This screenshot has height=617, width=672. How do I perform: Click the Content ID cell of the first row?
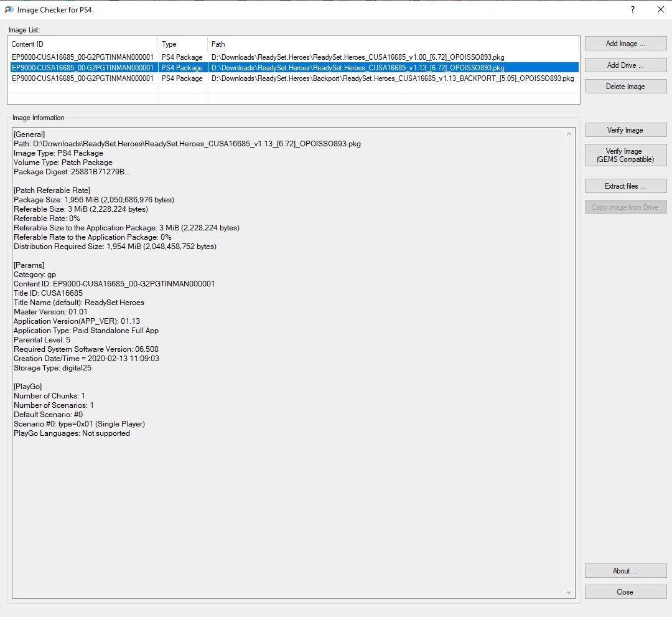(83, 57)
